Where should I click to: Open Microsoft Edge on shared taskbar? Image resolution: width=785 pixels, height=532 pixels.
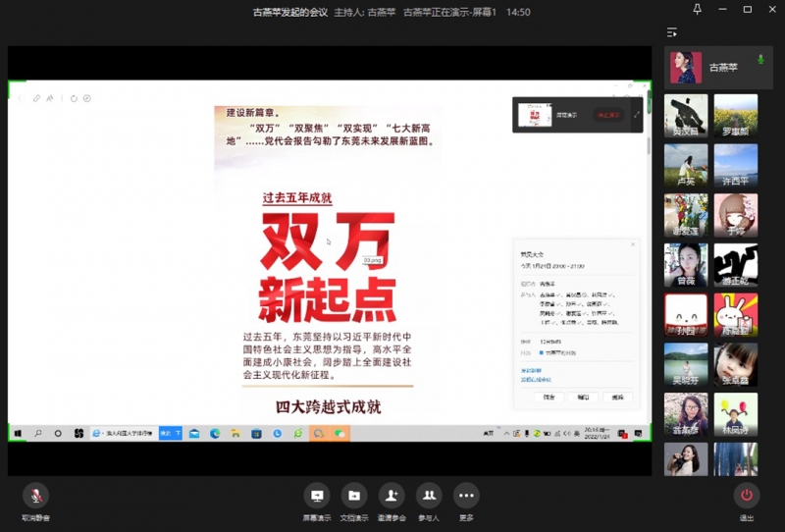click(215, 433)
